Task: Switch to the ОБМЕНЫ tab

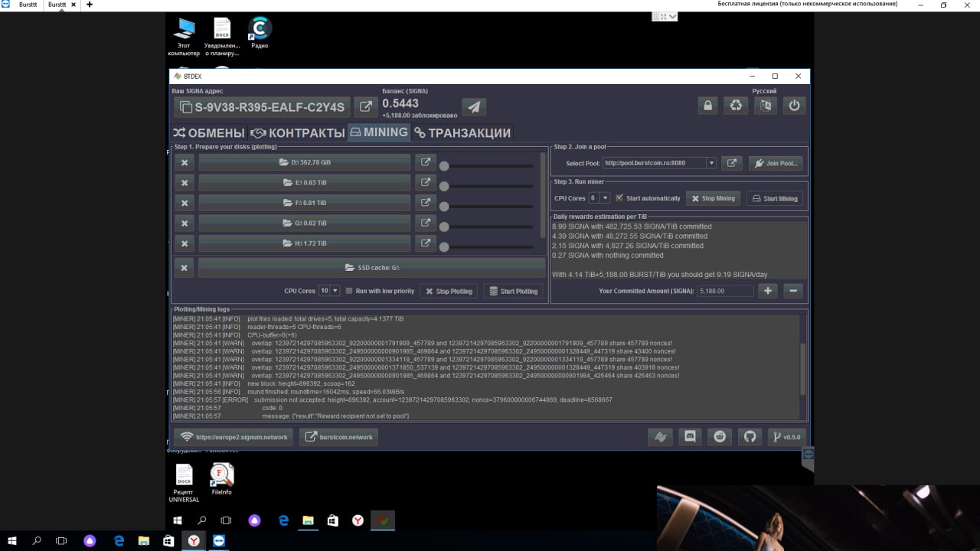Action: pos(208,132)
